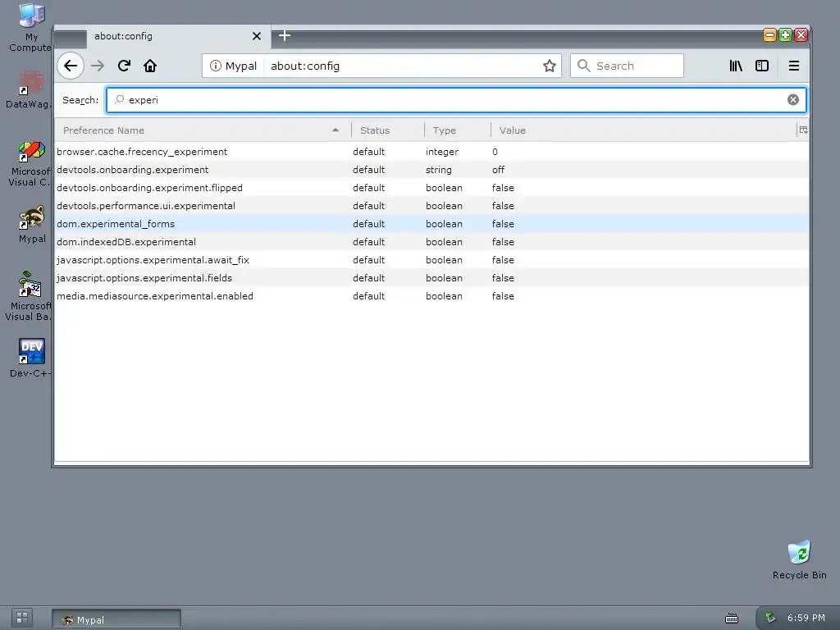The width and height of the screenshot is (840, 630).
Task: Minimize the Mypal window
Action: [769, 35]
